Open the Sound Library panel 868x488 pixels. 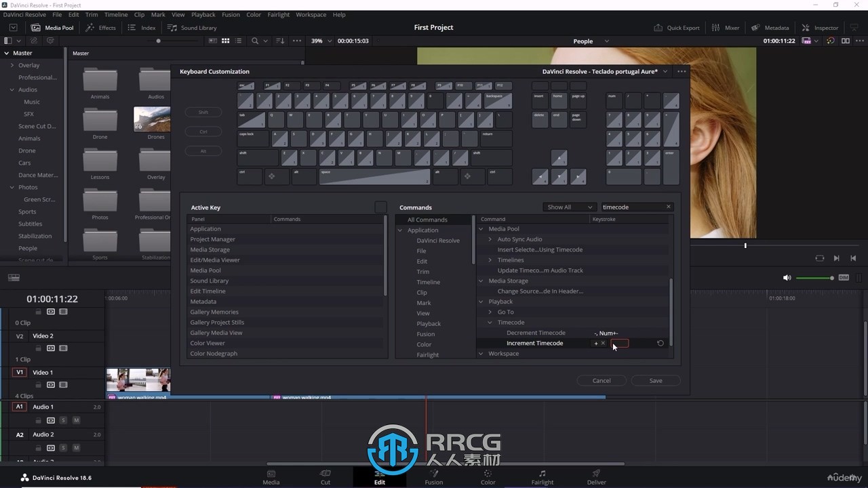click(192, 28)
